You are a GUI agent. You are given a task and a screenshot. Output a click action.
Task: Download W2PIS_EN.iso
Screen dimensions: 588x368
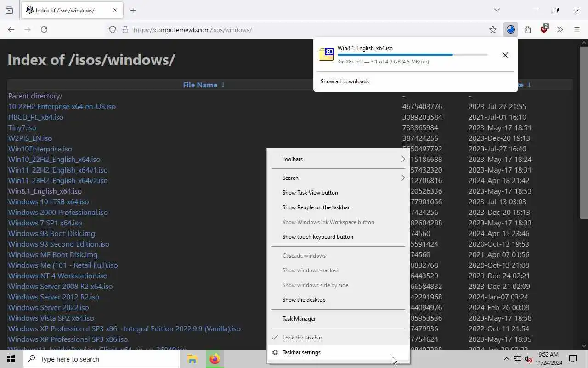point(30,138)
